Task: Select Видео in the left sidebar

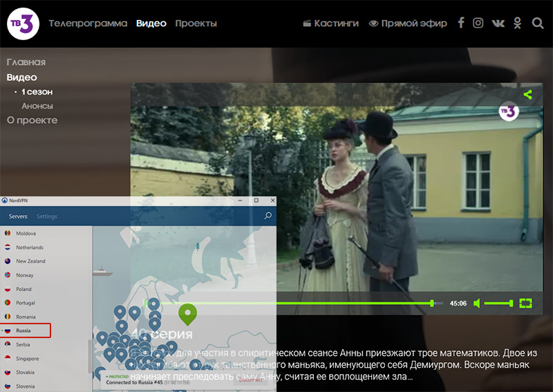Action: (22, 77)
